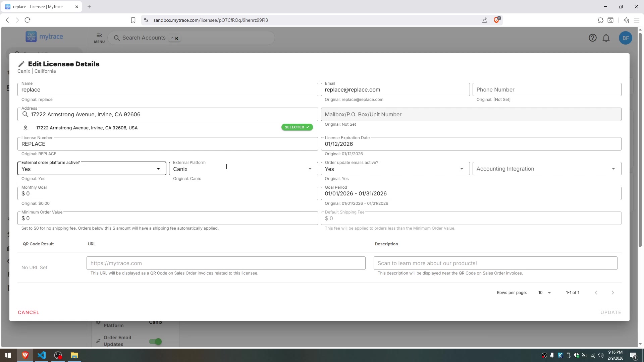Click the browser bookmark icon
This screenshot has width=644, height=362.
pos(133,20)
